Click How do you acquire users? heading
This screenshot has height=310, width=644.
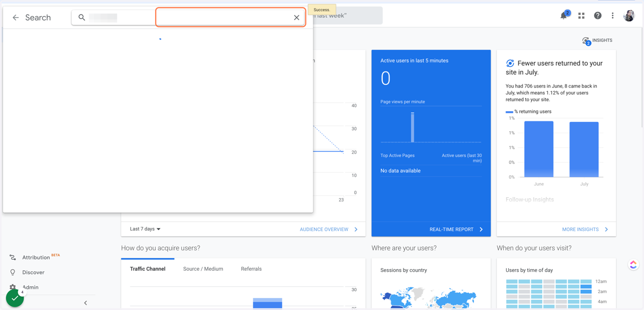pos(160,248)
